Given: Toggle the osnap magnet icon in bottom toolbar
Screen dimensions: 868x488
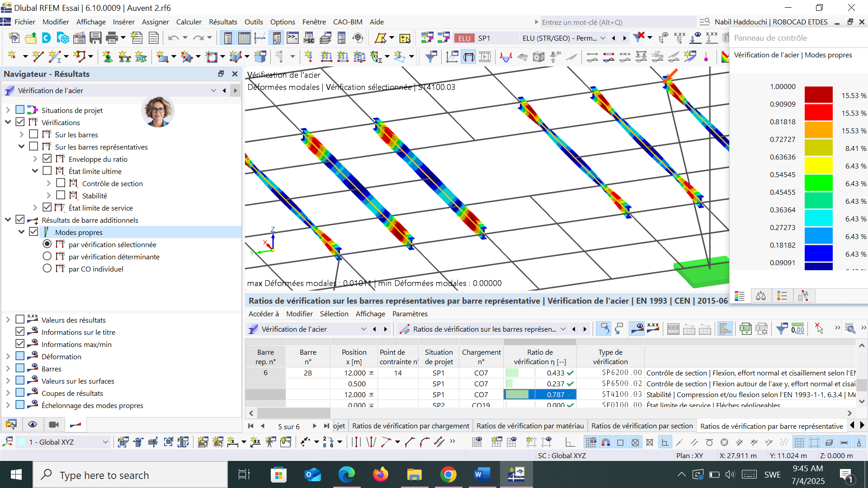Looking at the screenshot, I should [606, 442].
